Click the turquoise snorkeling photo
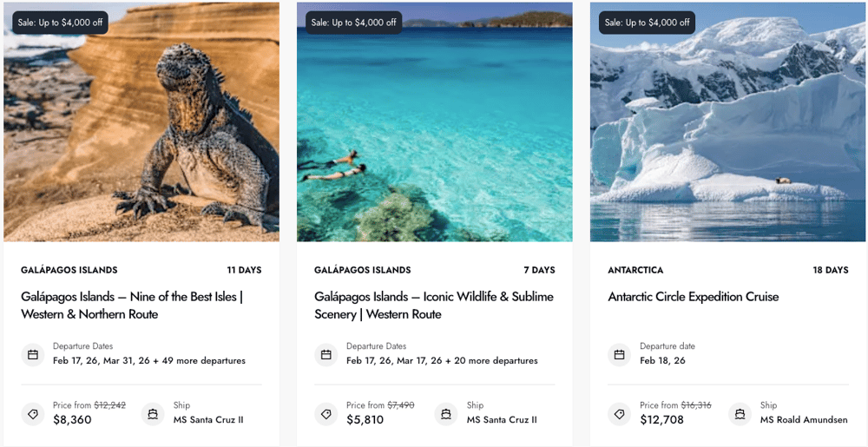The height and width of the screenshot is (447, 868). [435, 130]
